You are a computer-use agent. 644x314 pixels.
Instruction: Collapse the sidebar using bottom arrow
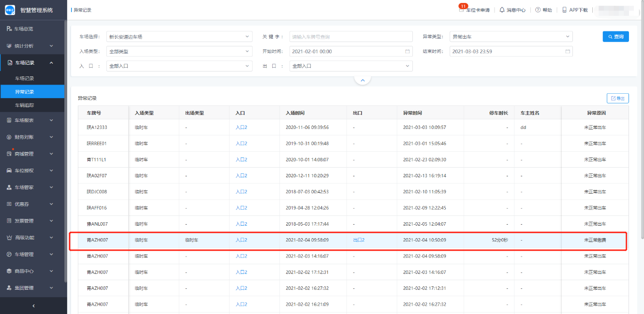[x=33, y=306]
